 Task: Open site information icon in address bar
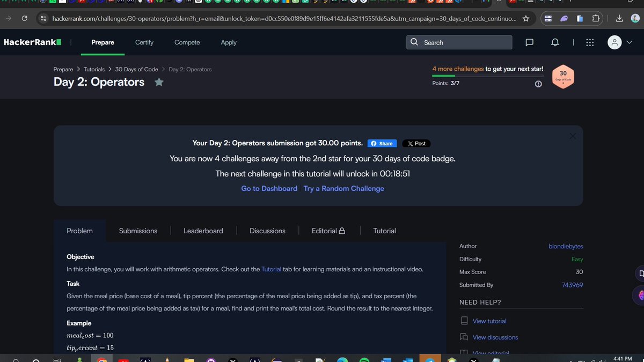click(45, 19)
